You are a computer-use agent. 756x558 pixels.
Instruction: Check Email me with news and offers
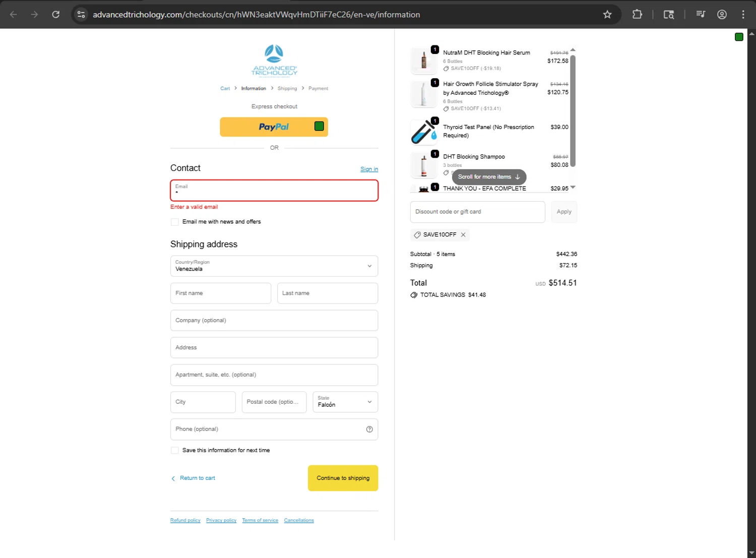coord(175,222)
